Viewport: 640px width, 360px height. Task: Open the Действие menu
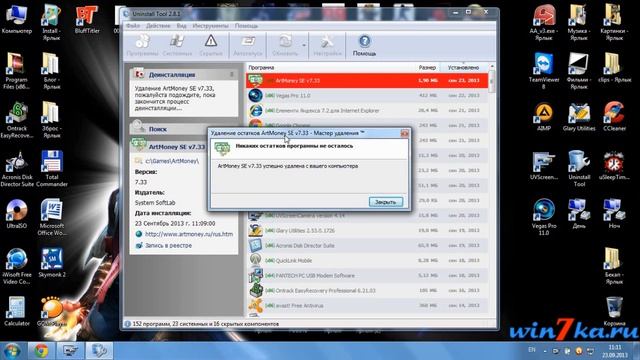pyautogui.click(x=158, y=26)
